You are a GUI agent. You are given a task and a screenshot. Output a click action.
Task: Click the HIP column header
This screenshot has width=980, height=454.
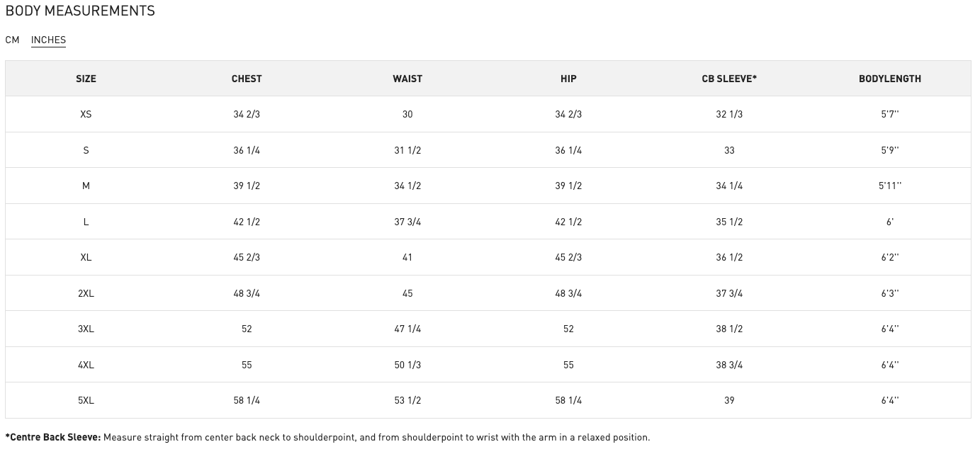tap(568, 79)
